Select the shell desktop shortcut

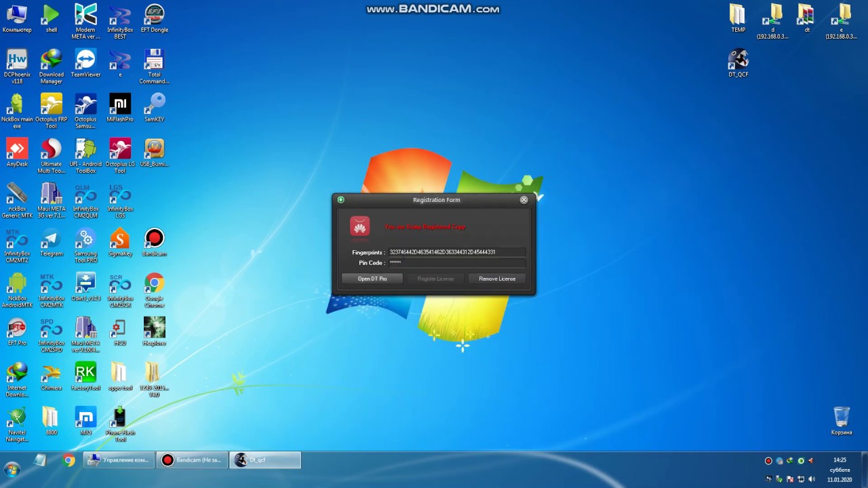[51, 18]
